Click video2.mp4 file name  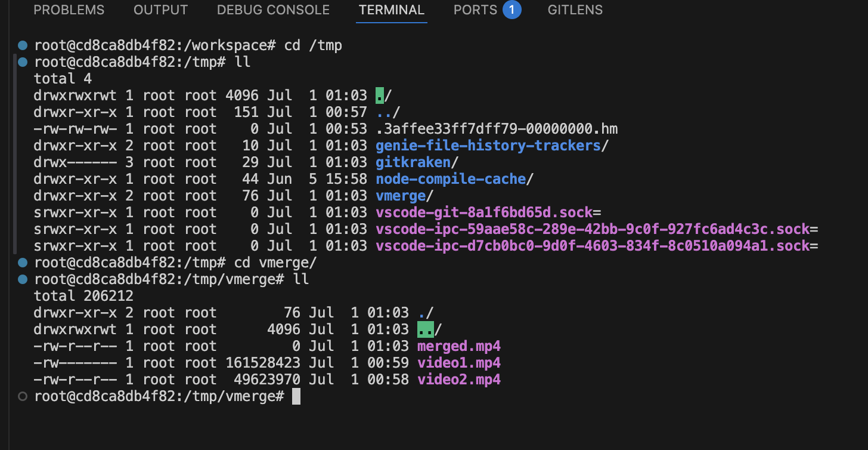tap(459, 380)
